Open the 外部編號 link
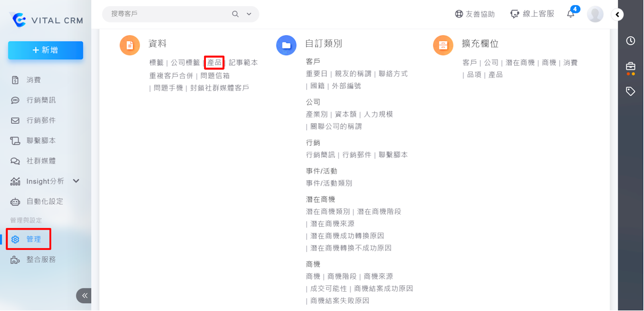 pos(346,86)
